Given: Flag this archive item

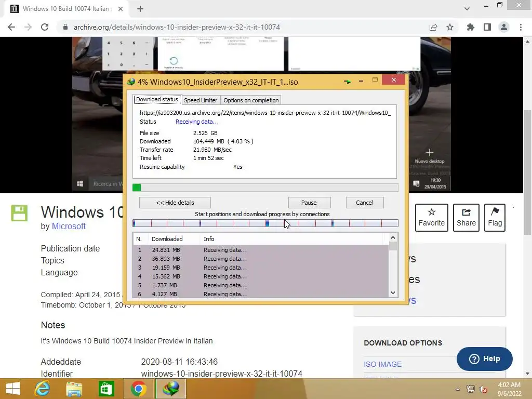Looking at the screenshot, I should (495, 218).
